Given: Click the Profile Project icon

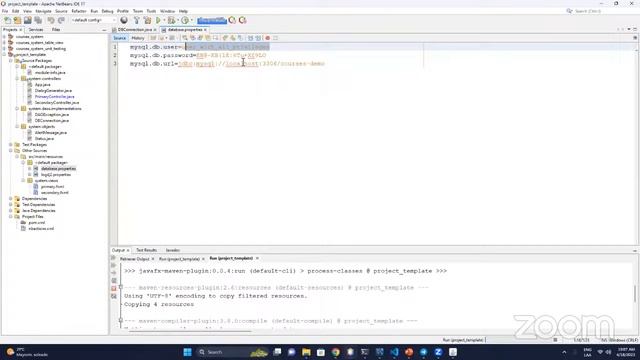Looking at the screenshot, I should (x=185, y=20).
